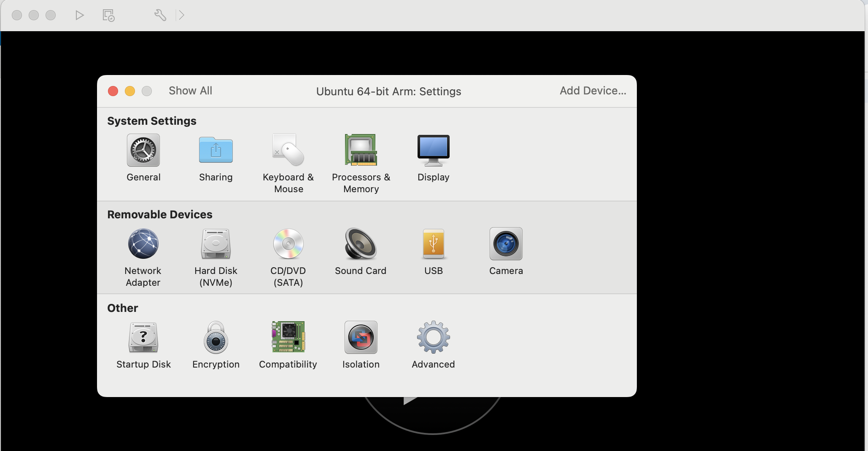868x451 pixels.
Task: Click the snapshots toolbar icon
Action: tap(108, 15)
